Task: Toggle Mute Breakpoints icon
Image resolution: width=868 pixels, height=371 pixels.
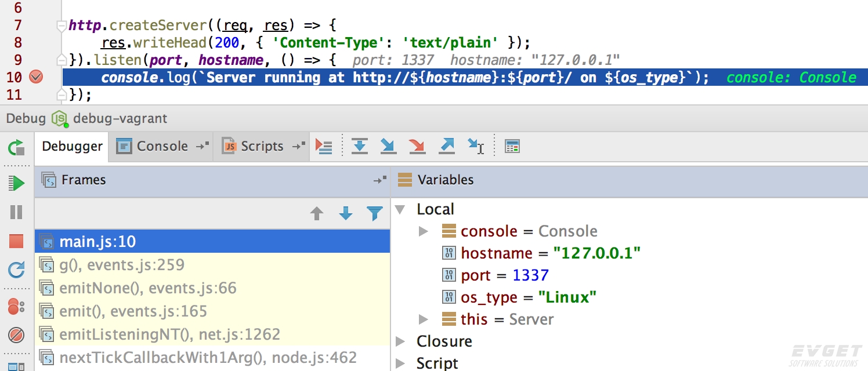Action: click(16, 335)
